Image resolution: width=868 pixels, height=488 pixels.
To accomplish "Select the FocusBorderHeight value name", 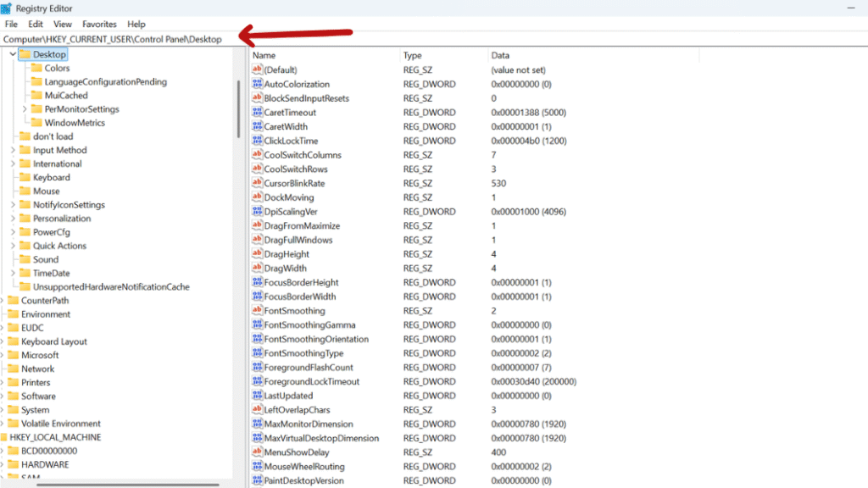I will [301, 282].
